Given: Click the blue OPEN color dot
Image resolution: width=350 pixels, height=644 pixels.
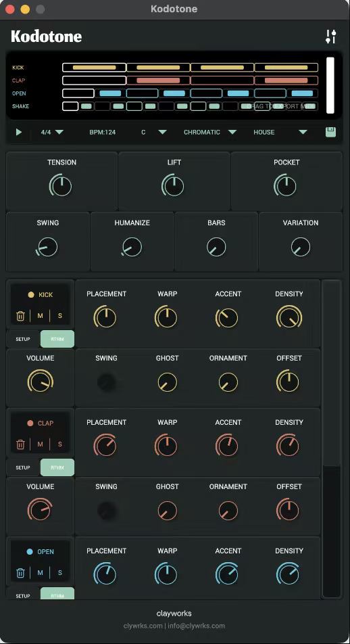Looking at the screenshot, I should 30,551.
